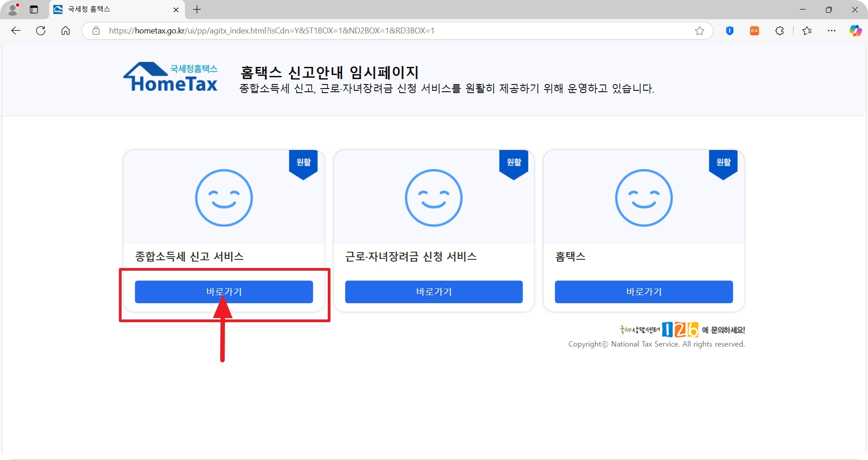Add this page to favorites star
This screenshot has height=460, width=868.
click(699, 31)
